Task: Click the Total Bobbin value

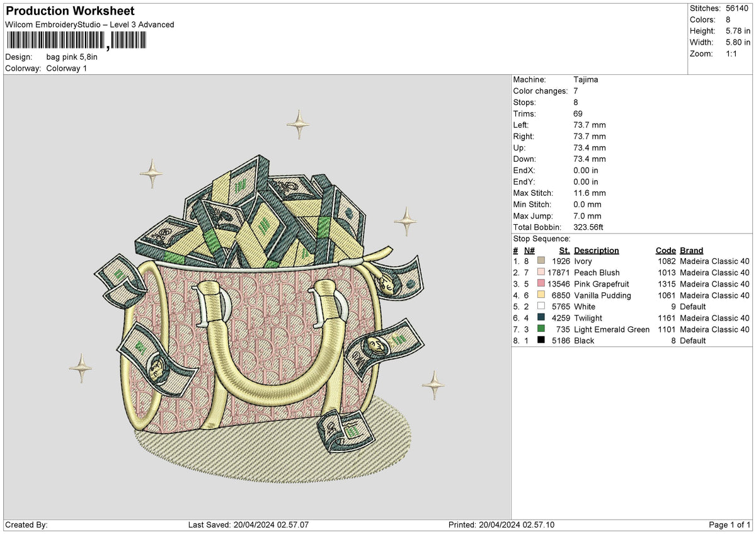Action: point(589,227)
